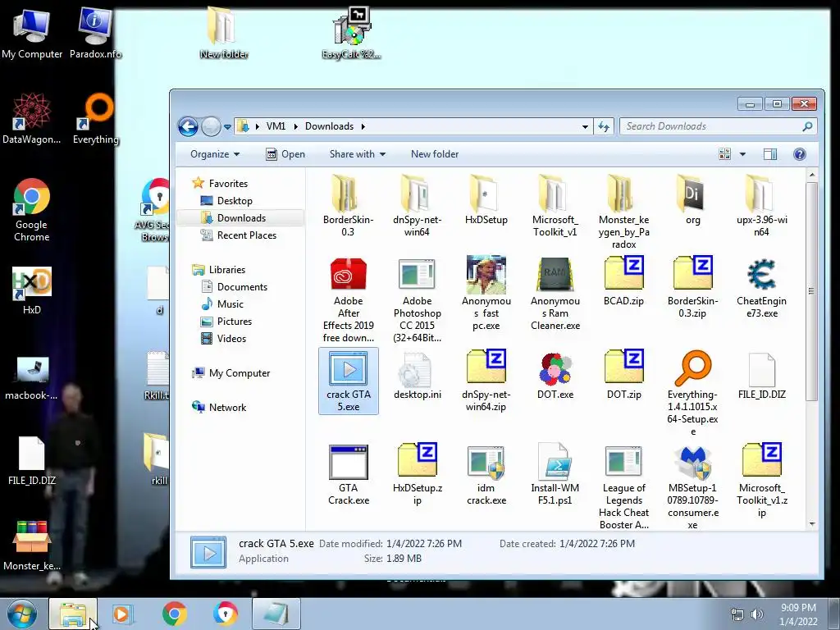The image size is (840, 630).
Task: Select the BorderSkin-0.3 folder
Action: point(348,206)
